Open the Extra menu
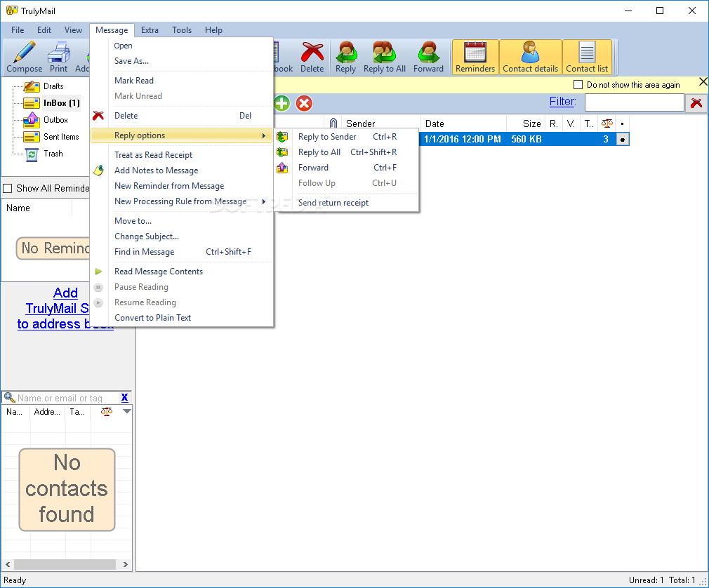709x588 pixels. pos(150,30)
